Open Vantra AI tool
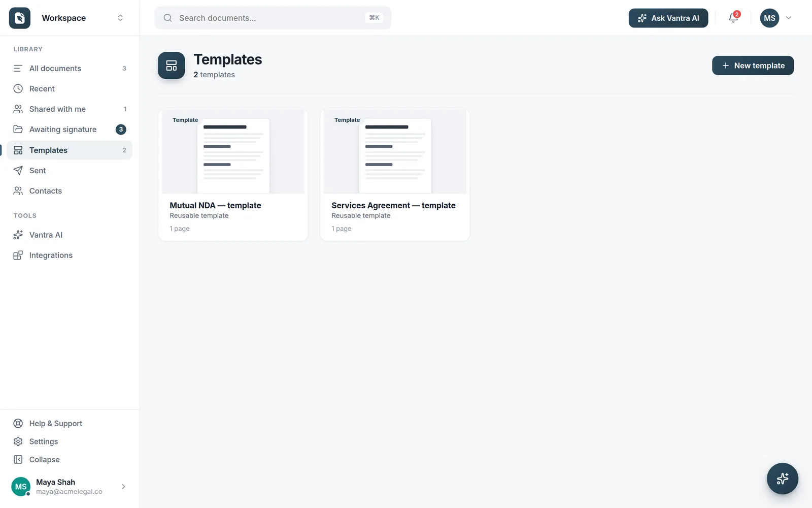 pyautogui.click(x=70, y=235)
